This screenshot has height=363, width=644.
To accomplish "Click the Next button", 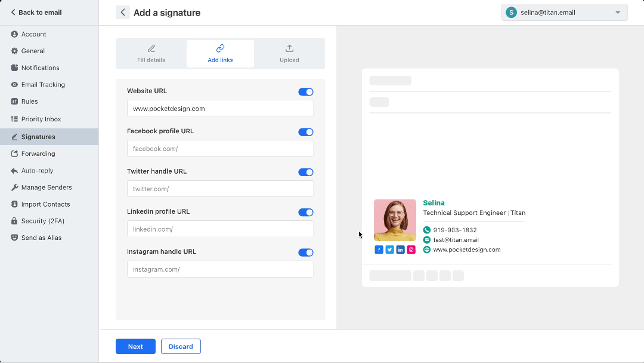I will pyautogui.click(x=135, y=346).
